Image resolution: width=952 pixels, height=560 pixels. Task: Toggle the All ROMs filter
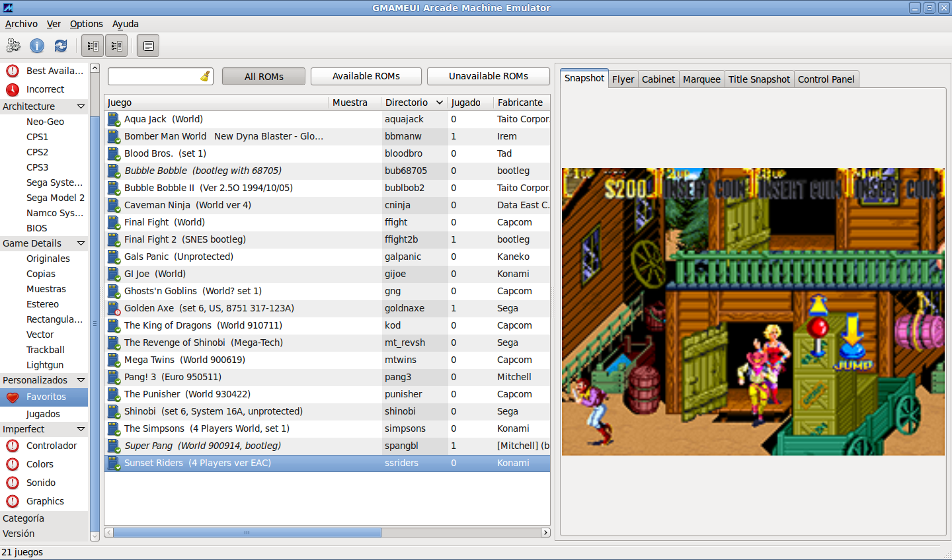click(x=264, y=77)
